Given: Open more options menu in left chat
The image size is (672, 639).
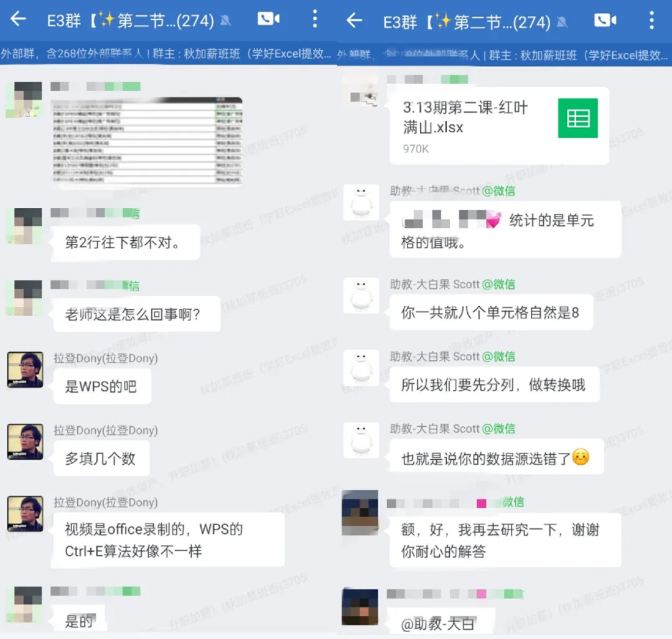Looking at the screenshot, I should 315,19.
